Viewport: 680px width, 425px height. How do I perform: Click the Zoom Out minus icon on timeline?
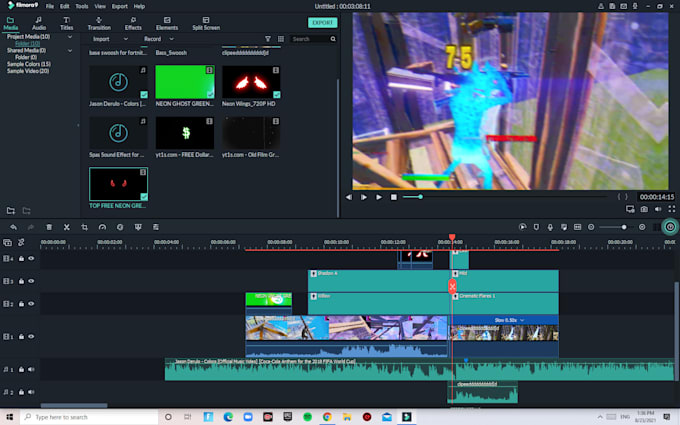click(x=591, y=227)
